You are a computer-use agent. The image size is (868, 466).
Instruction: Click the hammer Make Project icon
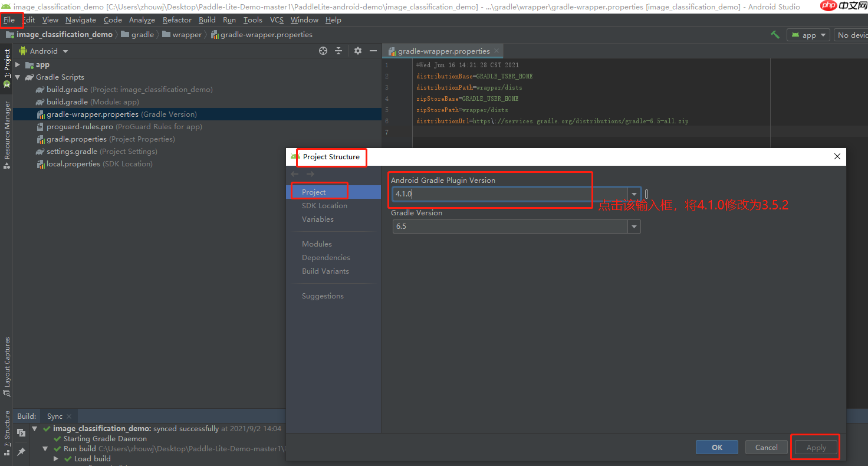tap(775, 35)
